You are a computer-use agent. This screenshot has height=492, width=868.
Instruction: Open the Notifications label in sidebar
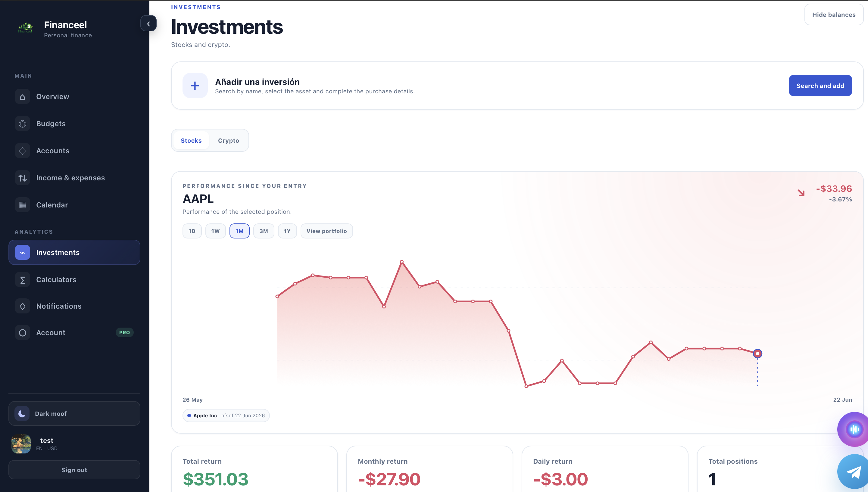pyautogui.click(x=59, y=306)
